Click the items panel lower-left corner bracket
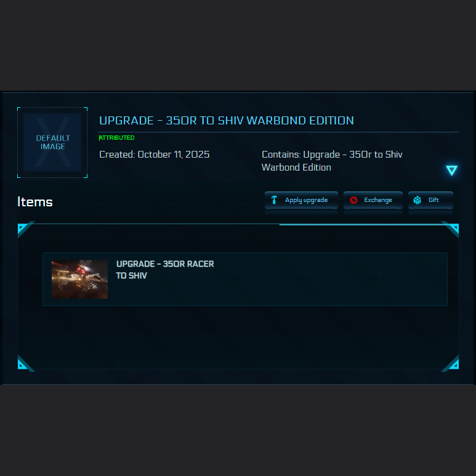The width and height of the screenshot is (476, 476). [26, 363]
